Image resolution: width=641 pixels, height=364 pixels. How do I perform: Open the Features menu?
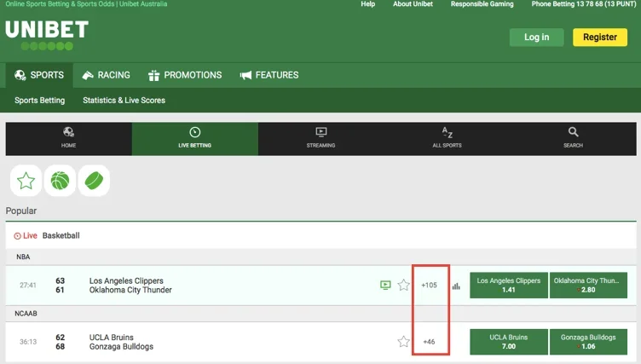(269, 75)
